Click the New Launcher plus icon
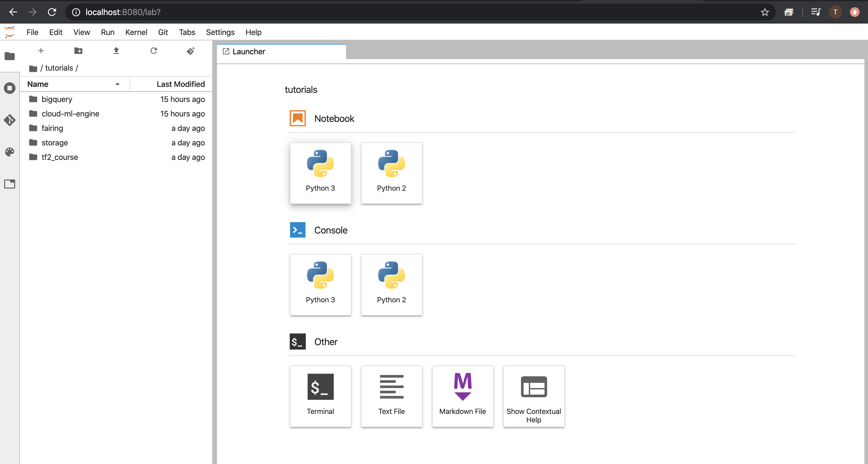Viewport: 868px width, 464px height. (x=41, y=51)
